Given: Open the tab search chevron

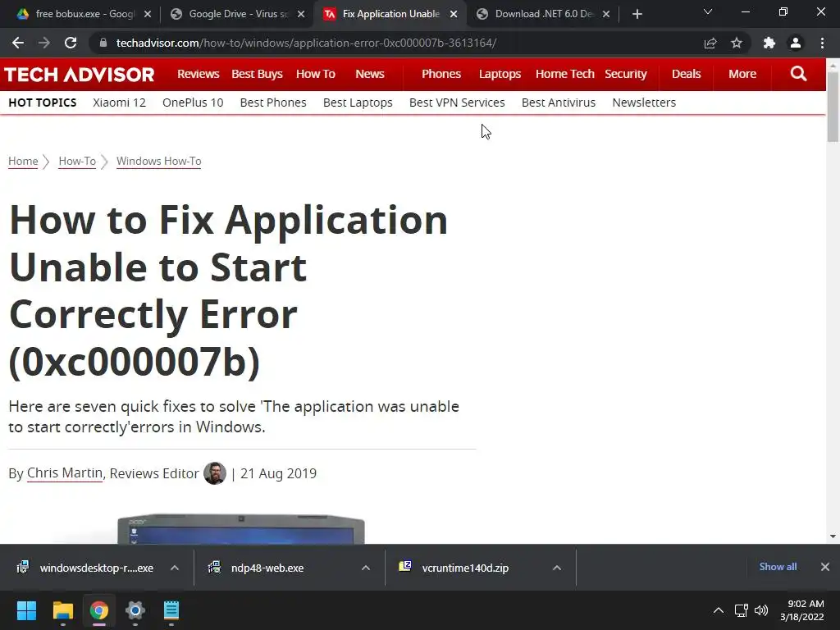Looking at the screenshot, I should 708,11.
